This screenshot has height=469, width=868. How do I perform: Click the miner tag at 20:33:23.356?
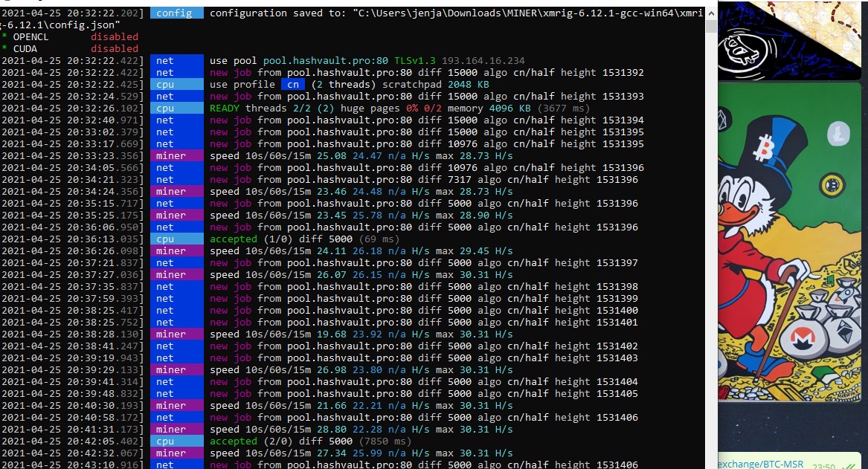tap(176, 155)
